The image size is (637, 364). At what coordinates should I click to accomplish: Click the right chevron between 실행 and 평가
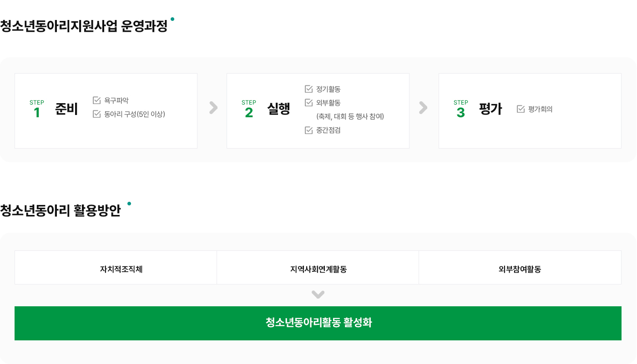[423, 108]
